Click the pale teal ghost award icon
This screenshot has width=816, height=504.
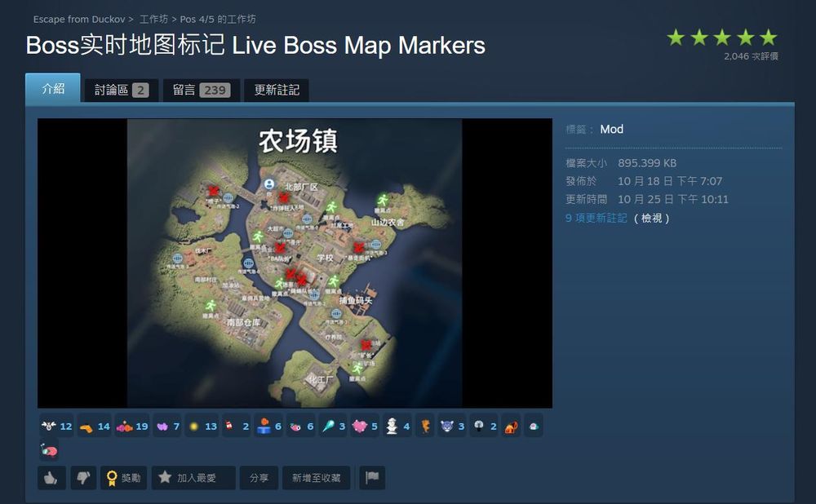tap(534, 427)
